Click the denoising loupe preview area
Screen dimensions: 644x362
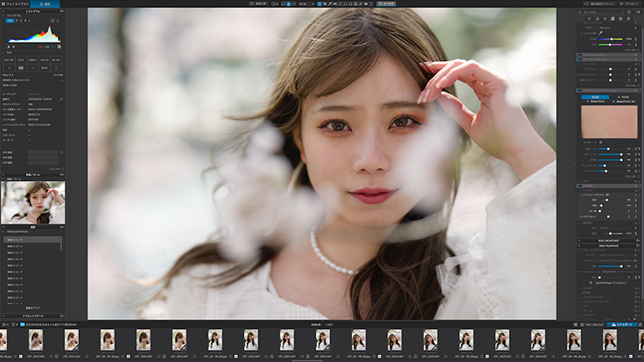(609, 122)
